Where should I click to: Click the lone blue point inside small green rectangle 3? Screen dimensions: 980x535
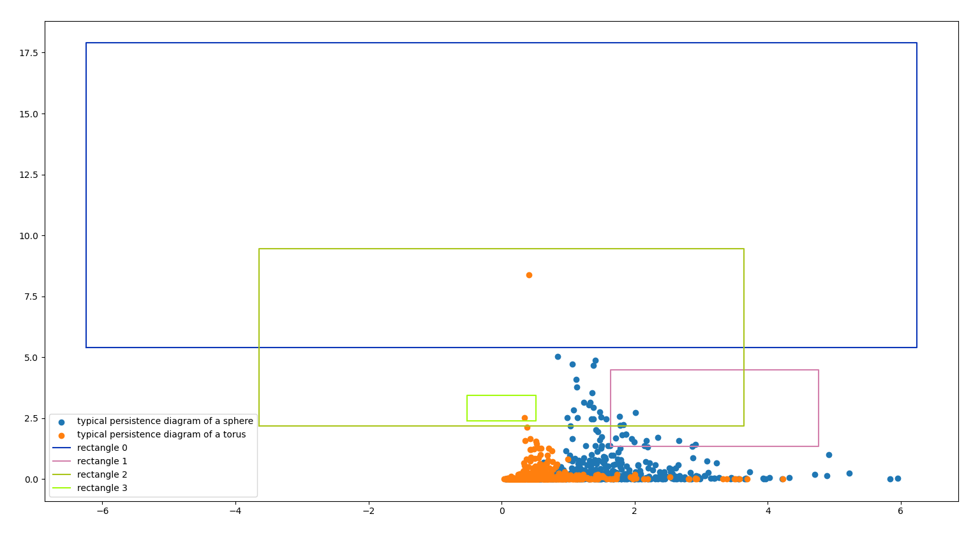tap(524, 418)
